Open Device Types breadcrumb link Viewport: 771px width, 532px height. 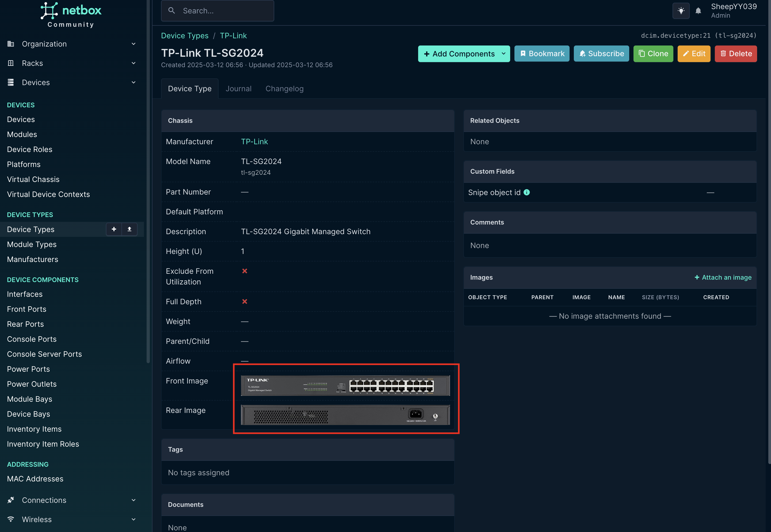click(x=185, y=36)
